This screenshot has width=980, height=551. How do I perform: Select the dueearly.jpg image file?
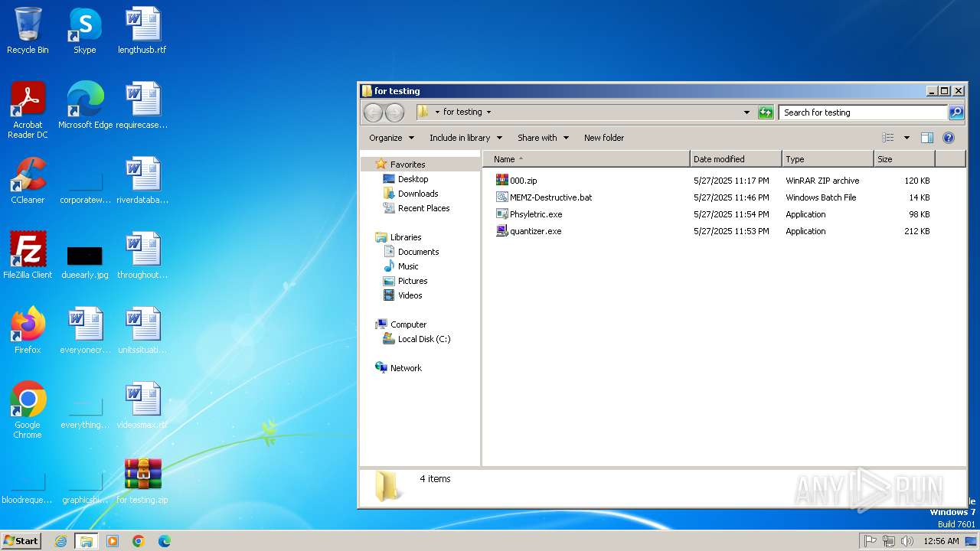84,261
